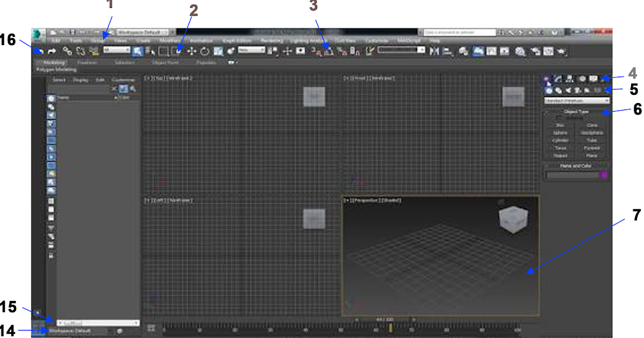
Task: Open the Help menu
Action: click(x=434, y=41)
